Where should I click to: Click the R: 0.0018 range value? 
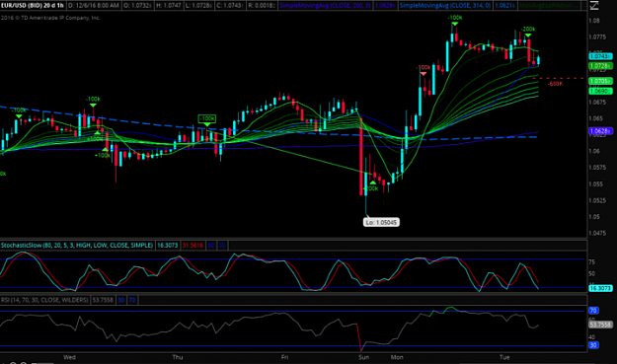(262, 6)
